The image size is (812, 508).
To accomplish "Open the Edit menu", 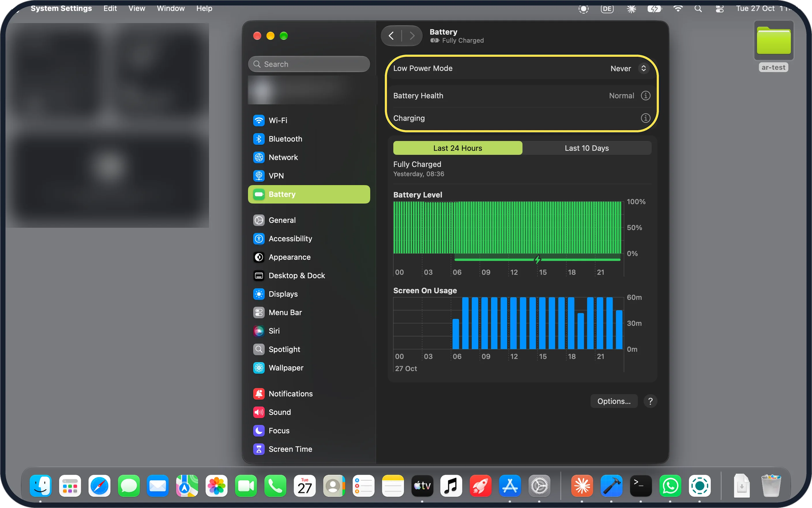I will click(110, 8).
